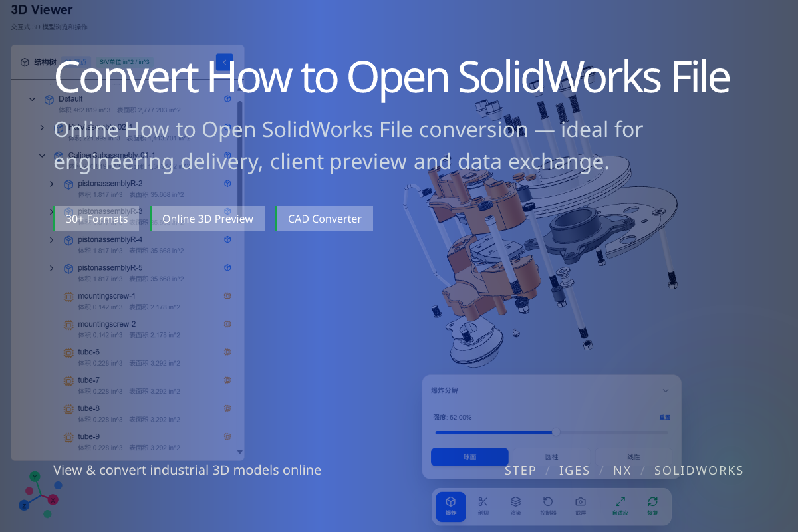
Task: Click the 30+ Formats badge
Action: (x=96, y=219)
